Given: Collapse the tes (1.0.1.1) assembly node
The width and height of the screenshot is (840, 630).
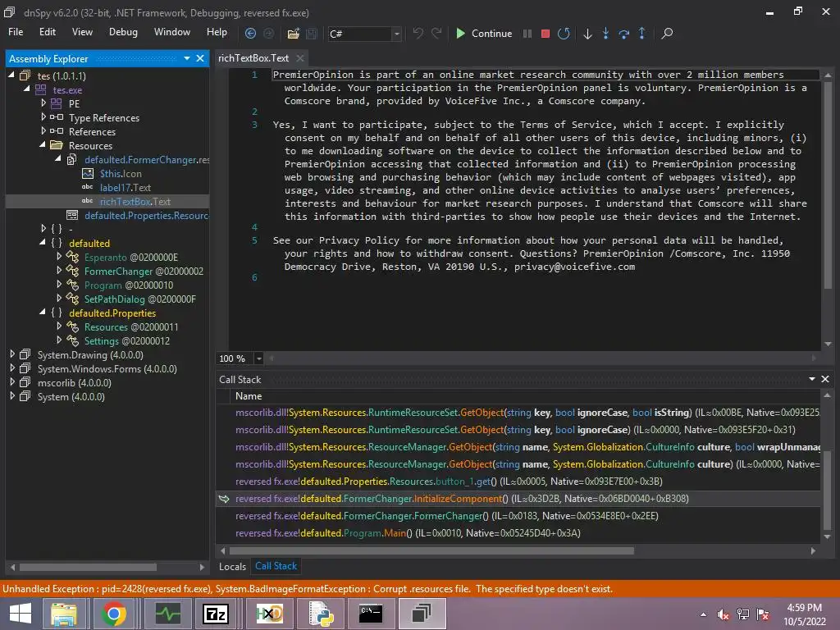Looking at the screenshot, I should point(11,75).
